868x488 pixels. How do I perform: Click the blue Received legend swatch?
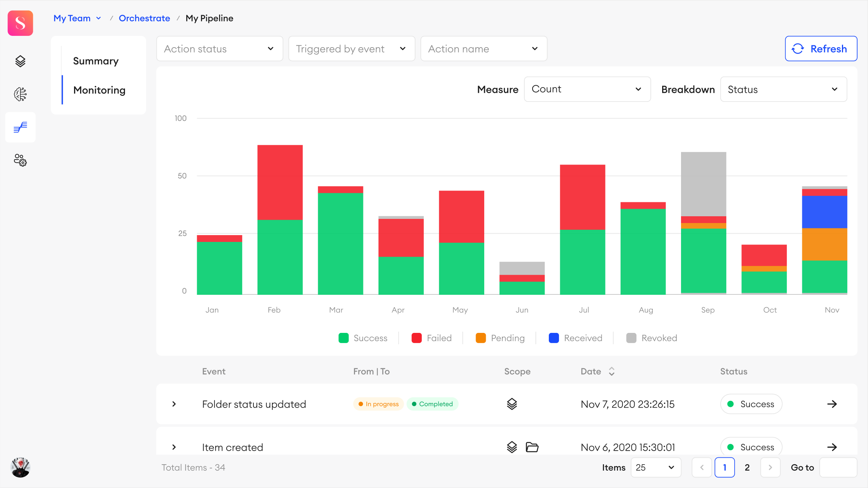[x=554, y=338]
